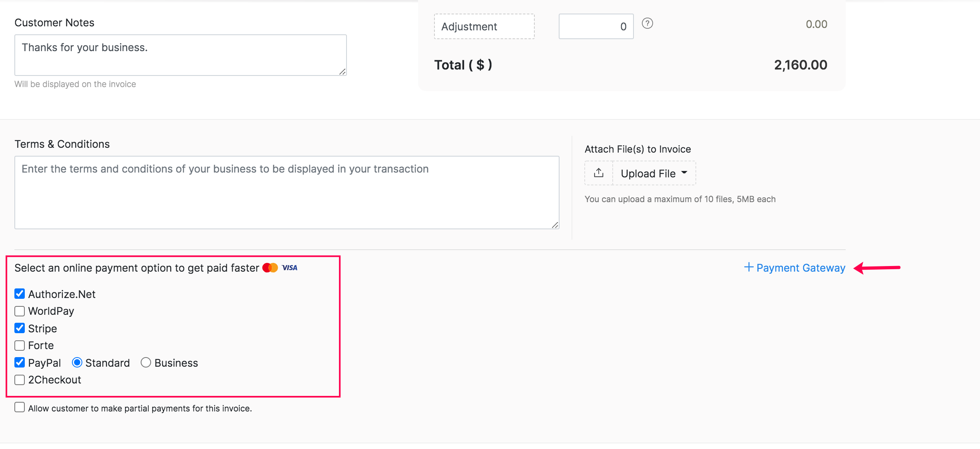Click the upload arrow icon
This screenshot has width=980, height=449.
point(598,173)
